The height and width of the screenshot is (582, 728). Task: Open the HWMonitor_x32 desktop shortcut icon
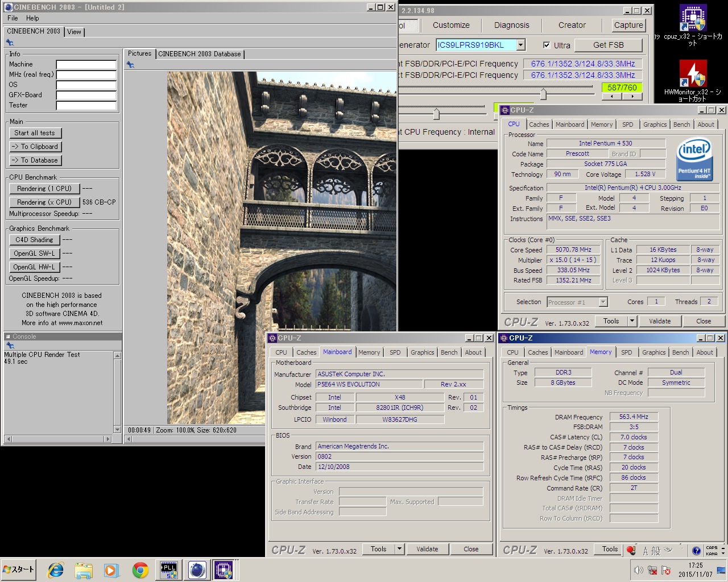click(693, 73)
